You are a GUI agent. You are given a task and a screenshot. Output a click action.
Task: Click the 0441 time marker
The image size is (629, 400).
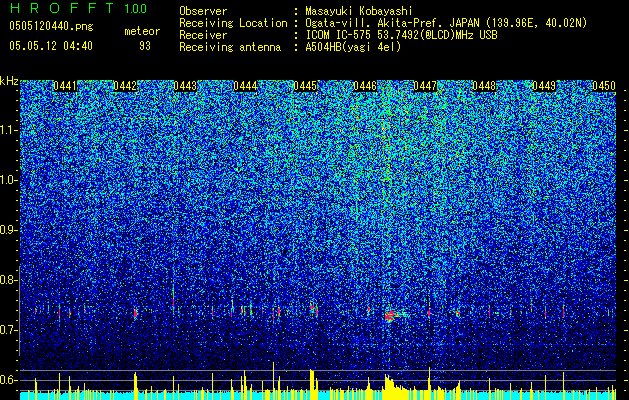pyautogui.click(x=65, y=86)
